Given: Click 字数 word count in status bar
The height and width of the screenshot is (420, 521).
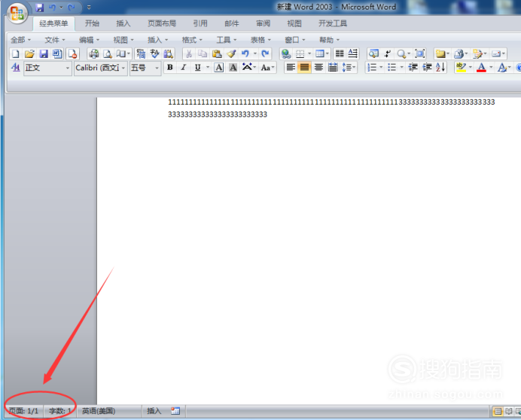Looking at the screenshot, I should 59,411.
